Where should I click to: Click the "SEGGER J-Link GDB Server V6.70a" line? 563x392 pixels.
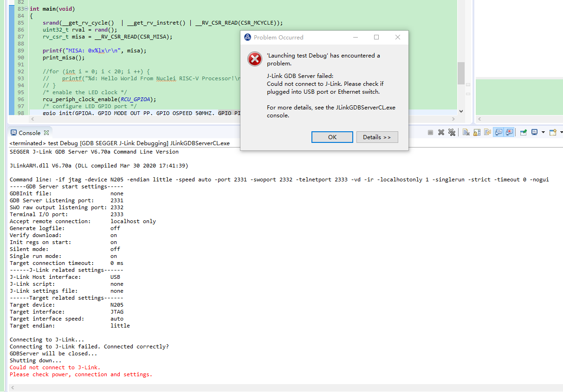(94, 152)
